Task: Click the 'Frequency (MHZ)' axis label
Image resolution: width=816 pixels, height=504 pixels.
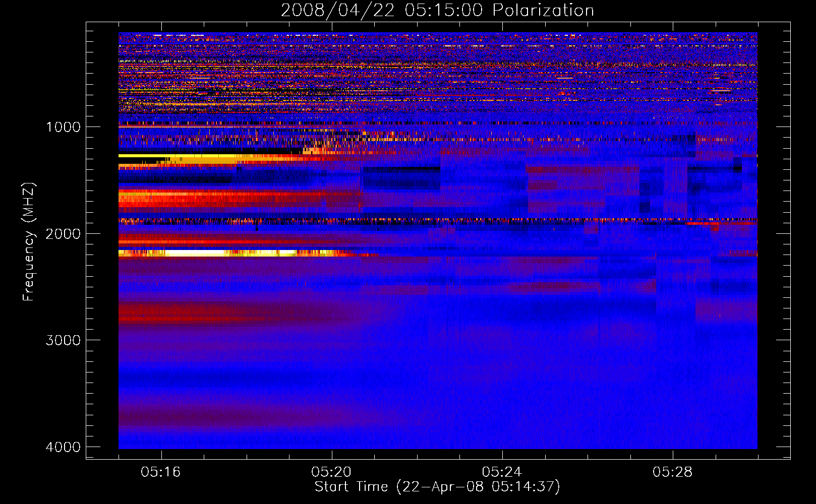Action: click(x=28, y=242)
